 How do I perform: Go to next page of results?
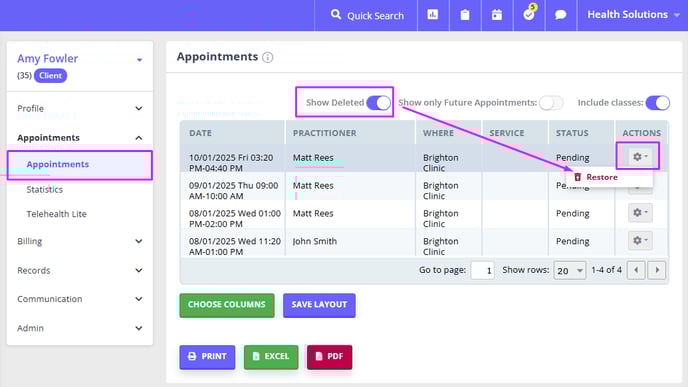[657, 270]
